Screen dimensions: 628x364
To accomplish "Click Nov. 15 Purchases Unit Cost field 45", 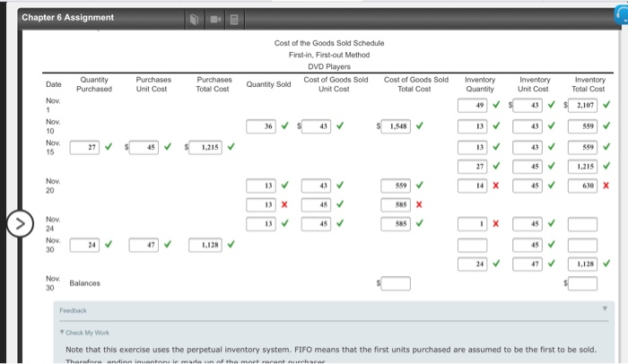I will [144, 147].
